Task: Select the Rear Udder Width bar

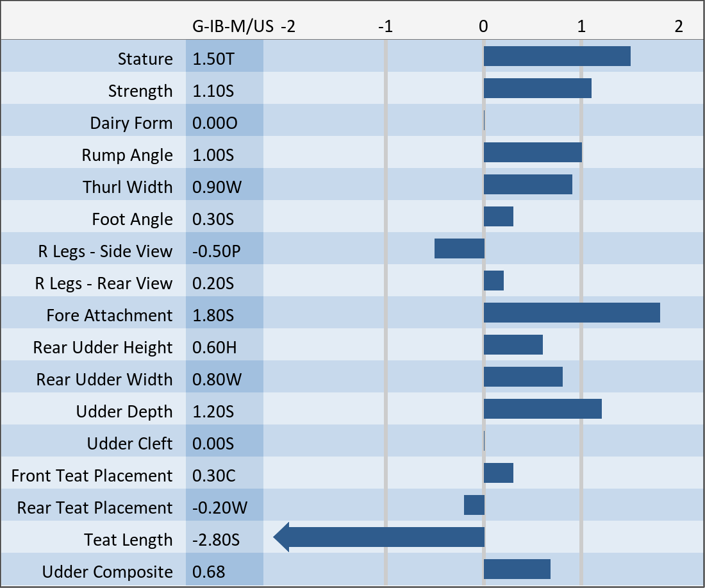Action: (x=523, y=377)
